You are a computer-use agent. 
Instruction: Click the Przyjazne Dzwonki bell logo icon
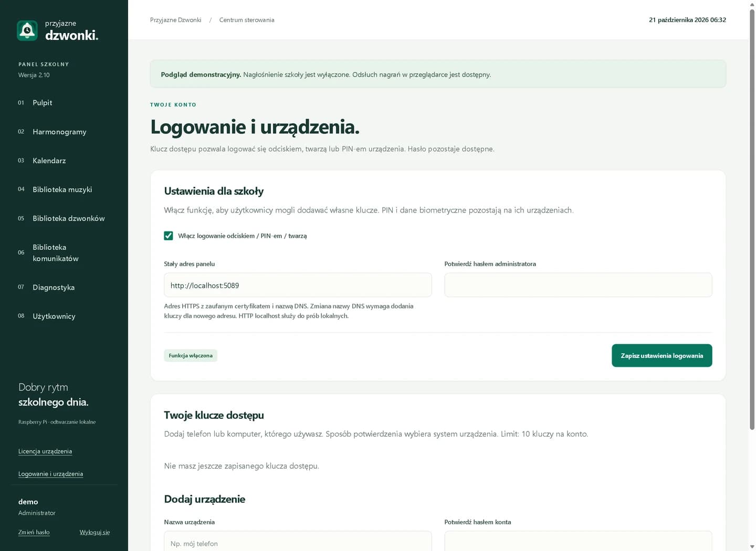(27, 30)
